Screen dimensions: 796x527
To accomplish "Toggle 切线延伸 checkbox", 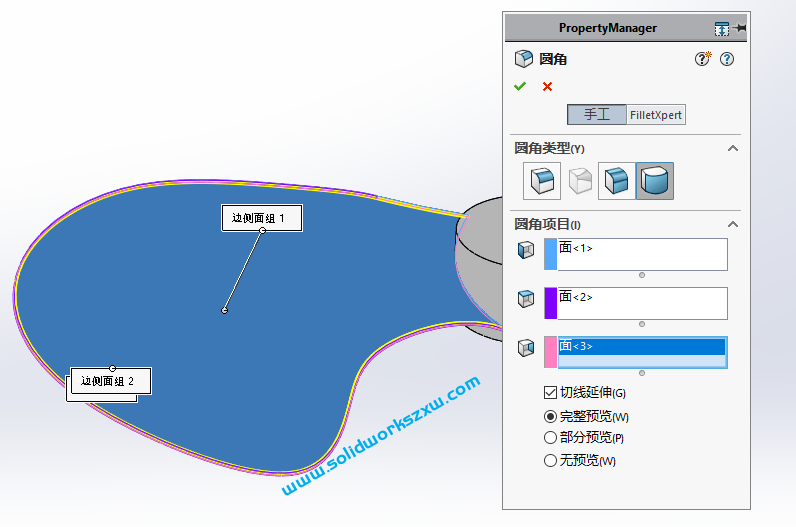I will click(x=550, y=392).
